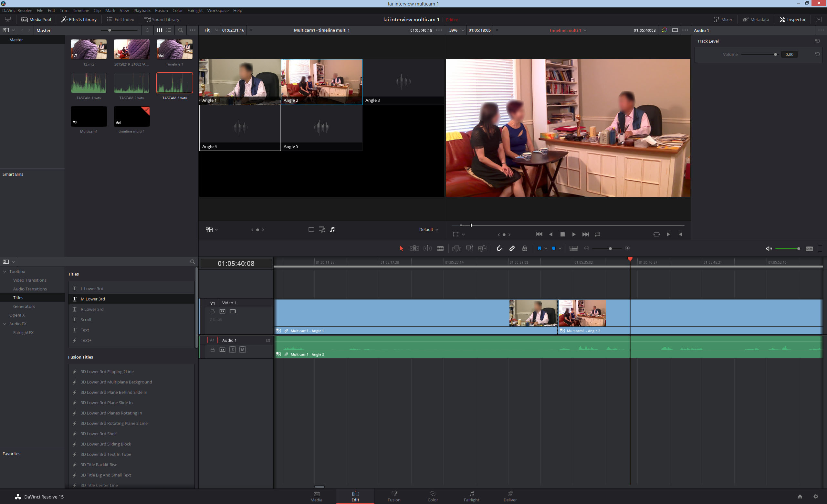Select the arrow Selection Mode tool

[x=401, y=248]
